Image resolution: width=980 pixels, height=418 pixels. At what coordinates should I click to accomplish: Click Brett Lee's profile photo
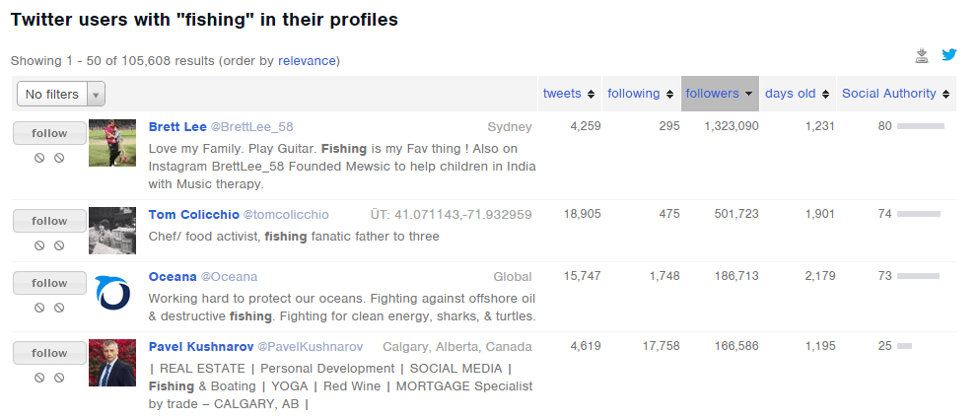point(112,143)
